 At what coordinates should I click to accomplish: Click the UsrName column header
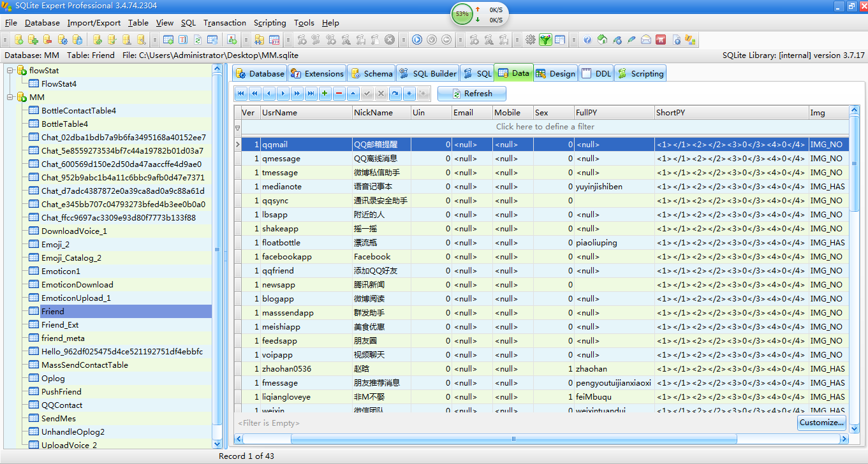pyautogui.click(x=306, y=113)
